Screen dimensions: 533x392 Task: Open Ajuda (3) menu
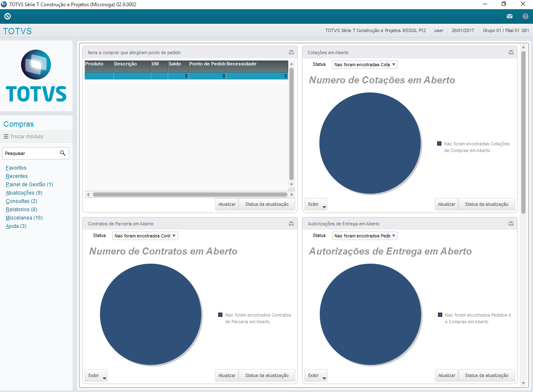[x=16, y=226]
